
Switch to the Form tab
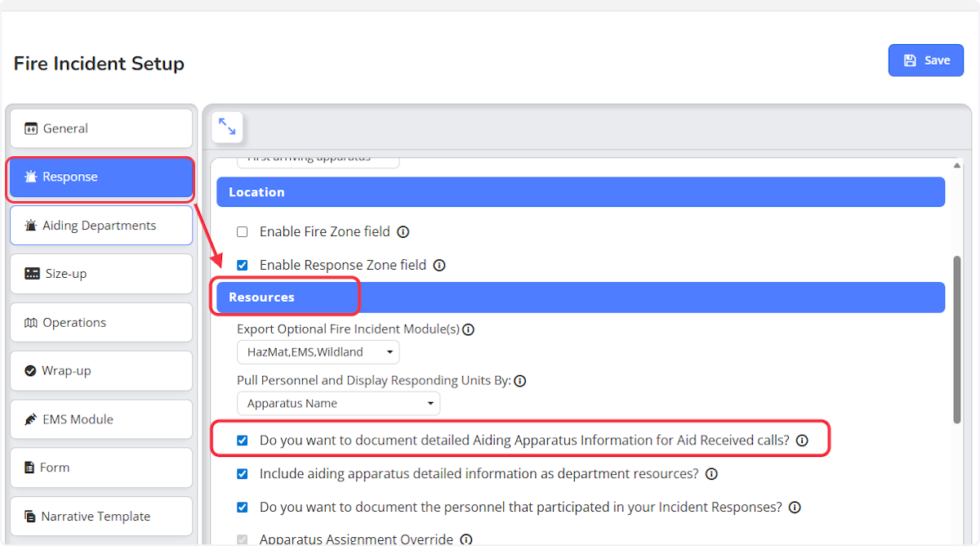click(x=101, y=468)
